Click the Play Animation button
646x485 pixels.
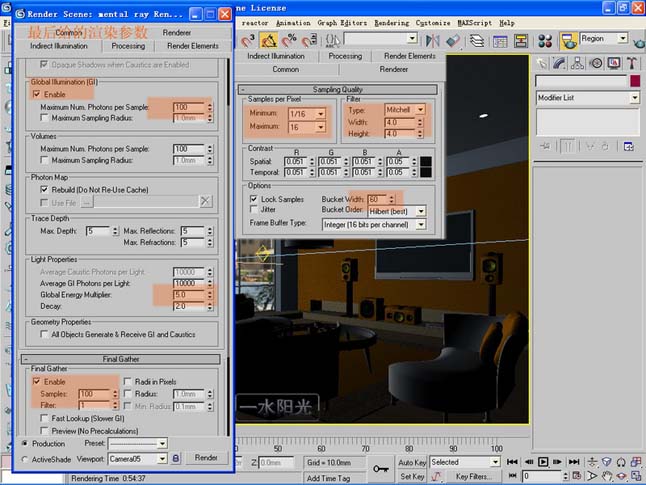543,462
